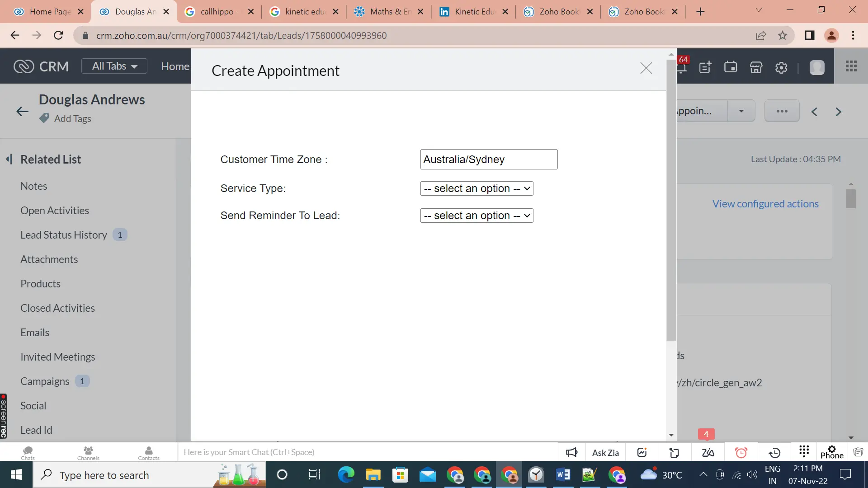Screen dimensions: 868x488
Task: Open the Zoho Marketplace store icon
Action: 756,67
